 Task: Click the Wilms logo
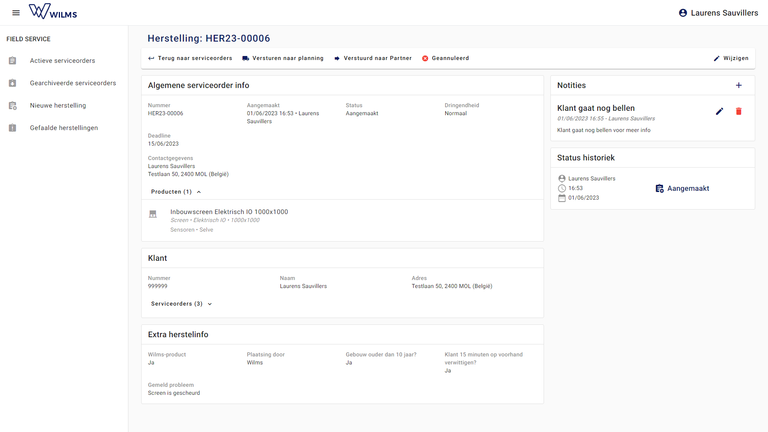coord(53,12)
